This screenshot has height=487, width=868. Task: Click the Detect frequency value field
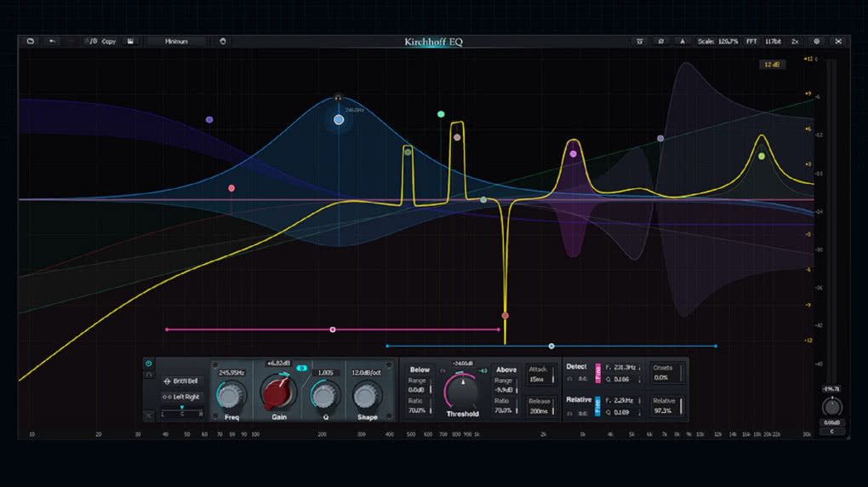[622, 367]
